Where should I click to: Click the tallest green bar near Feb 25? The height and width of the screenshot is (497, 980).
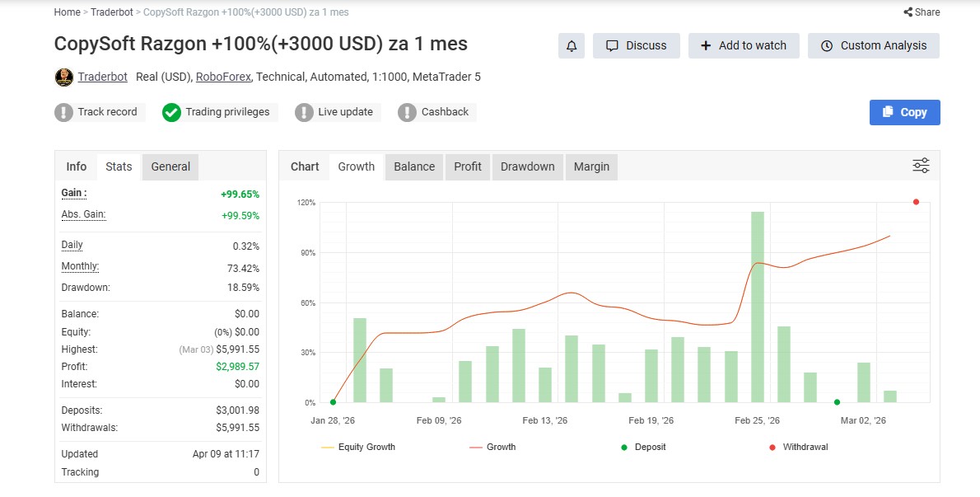pos(758,307)
